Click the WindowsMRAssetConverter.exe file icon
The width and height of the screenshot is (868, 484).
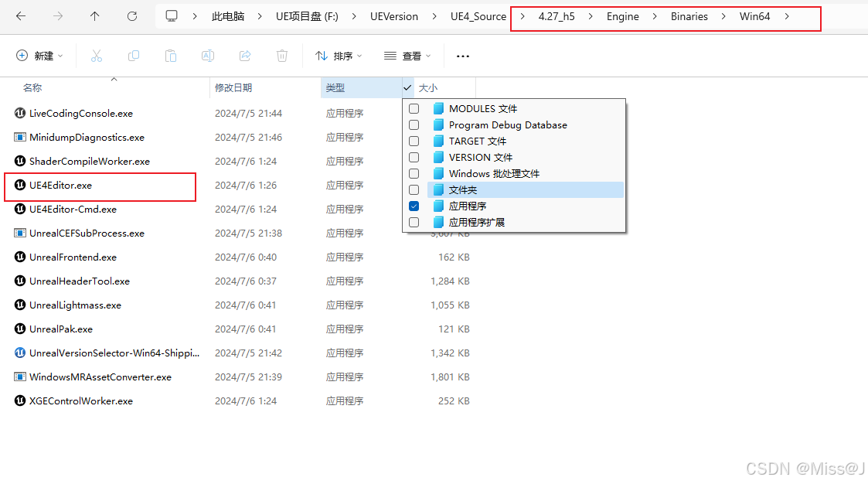pos(20,377)
